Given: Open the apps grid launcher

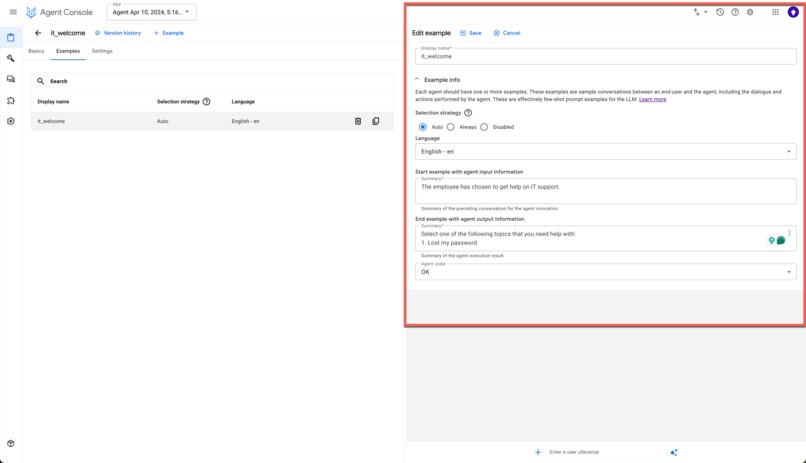Looking at the screenshot, I should [x=775, y=12].
